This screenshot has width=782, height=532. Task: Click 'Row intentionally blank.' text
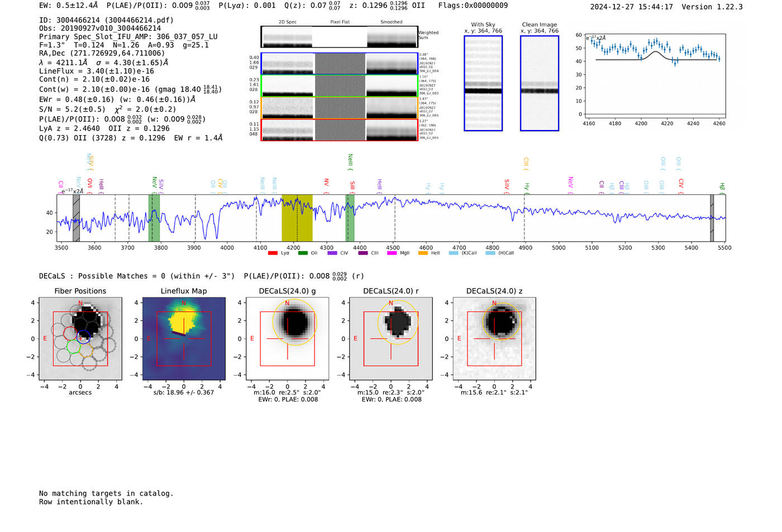coord(91,502)
